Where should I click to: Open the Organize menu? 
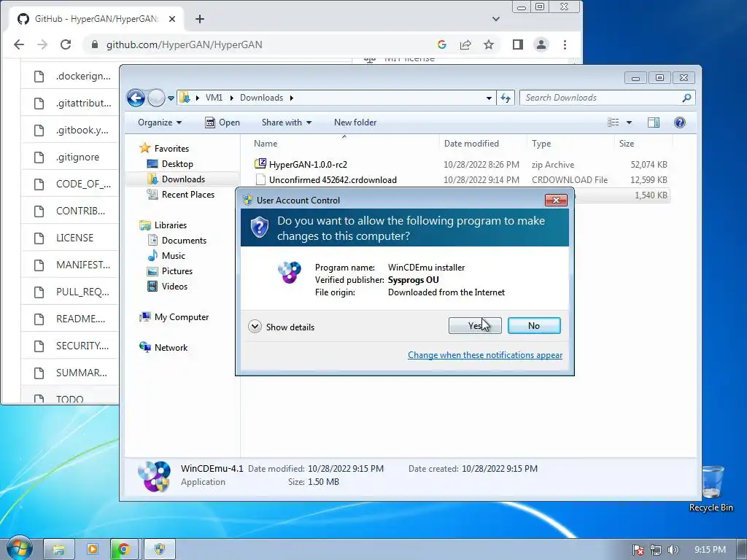pyautogui.click(x=160, y=122)
